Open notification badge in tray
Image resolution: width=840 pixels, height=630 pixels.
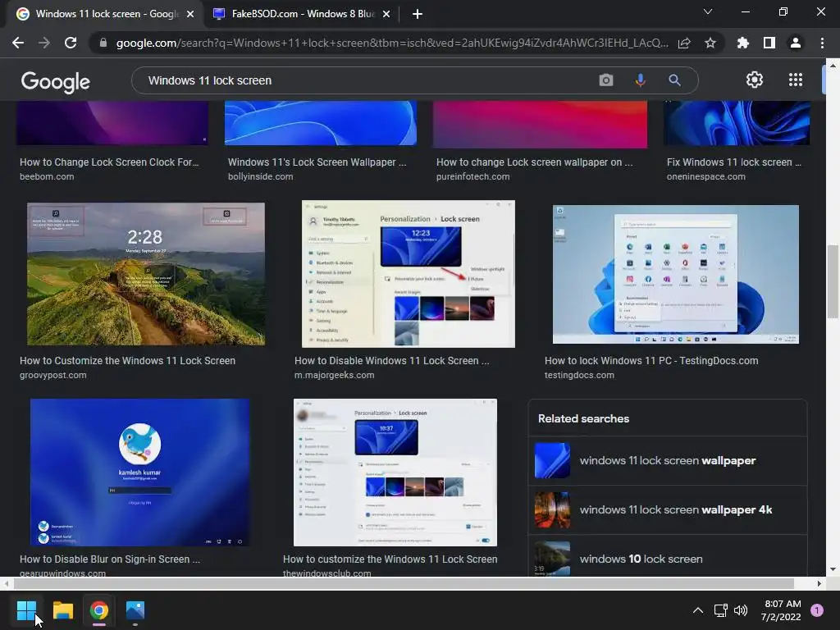tap(817, 610)
